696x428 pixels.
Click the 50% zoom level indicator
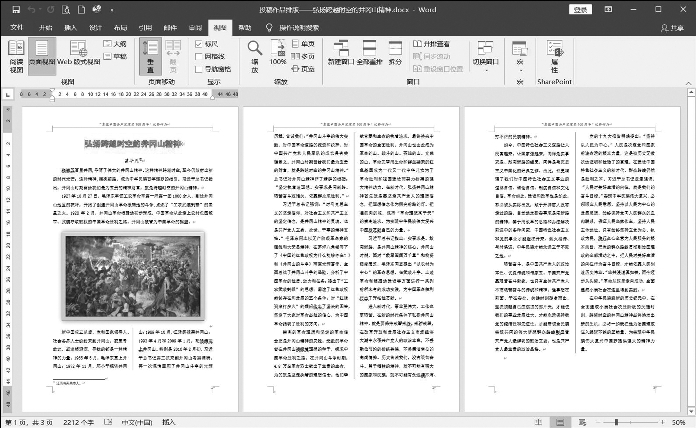pos(678,422)
